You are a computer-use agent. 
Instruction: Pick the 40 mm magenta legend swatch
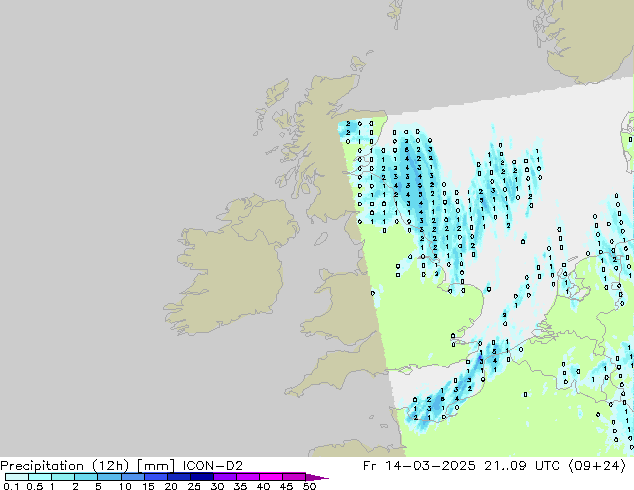pyautogui.click(x=272, y=477)
